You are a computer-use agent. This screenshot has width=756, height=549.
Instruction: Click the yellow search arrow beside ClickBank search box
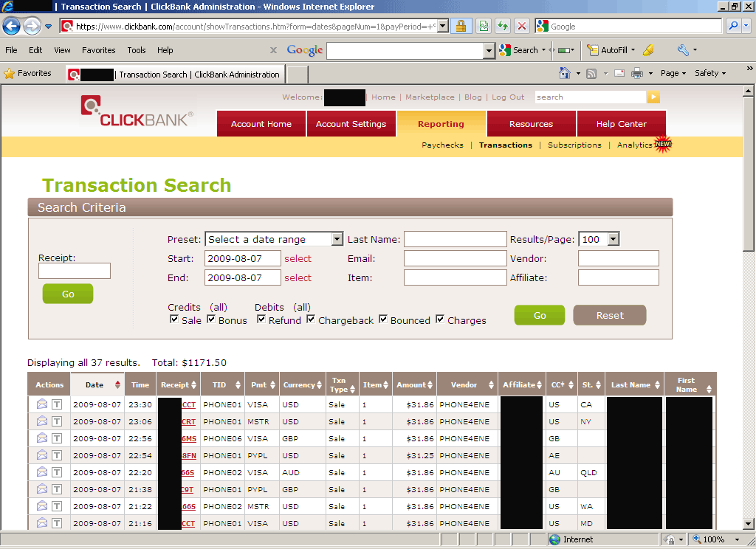coord(653,97)
